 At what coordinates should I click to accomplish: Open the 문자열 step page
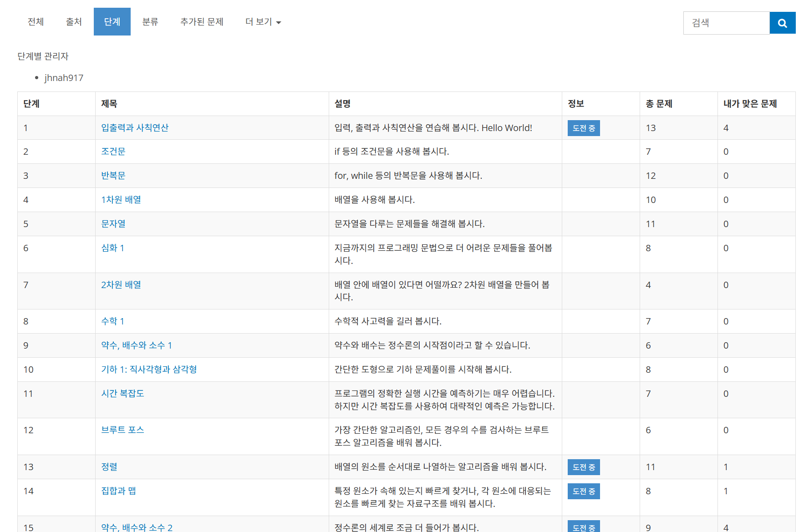pos(113,223)
